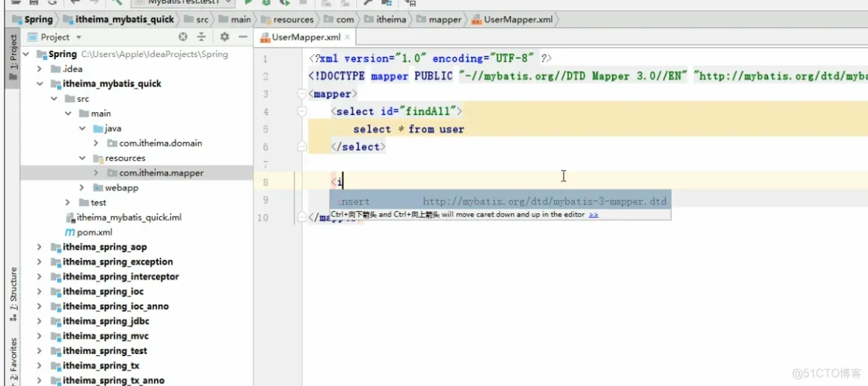Screen dimensions: 868x386
Task: Collapse the src folder tree node
Action: click(x=54, y=99)
